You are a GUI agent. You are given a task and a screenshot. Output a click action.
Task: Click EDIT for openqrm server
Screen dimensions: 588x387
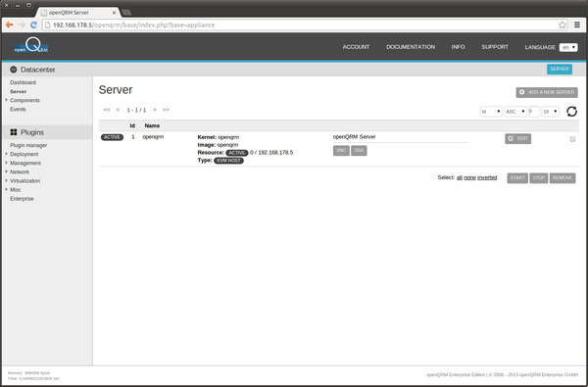517,139
